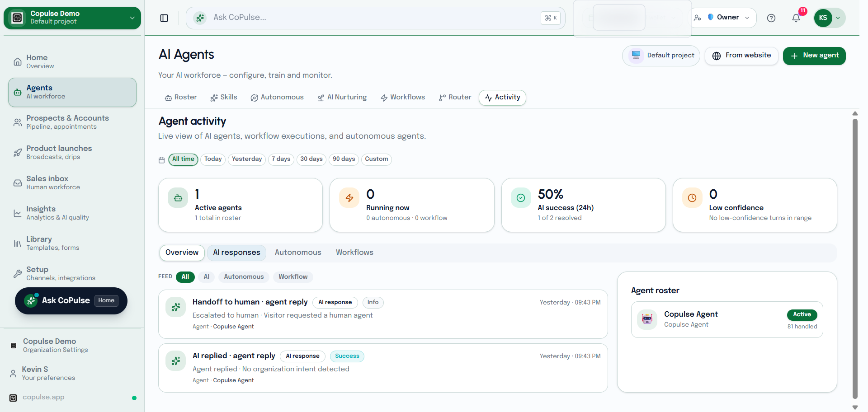Click the calendar icon beside date filters
This screenshot has height=412, width=868.
[x=161, y=160]
